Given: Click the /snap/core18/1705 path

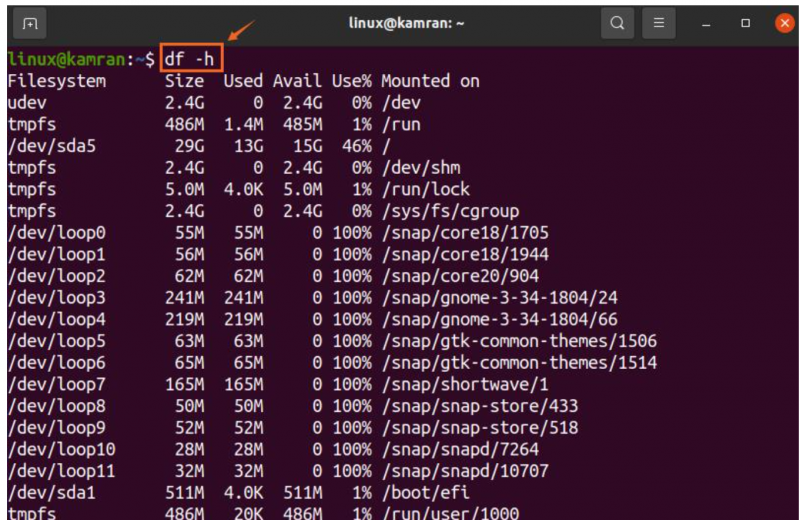Looking at the screenshot, I should (465, 233).
